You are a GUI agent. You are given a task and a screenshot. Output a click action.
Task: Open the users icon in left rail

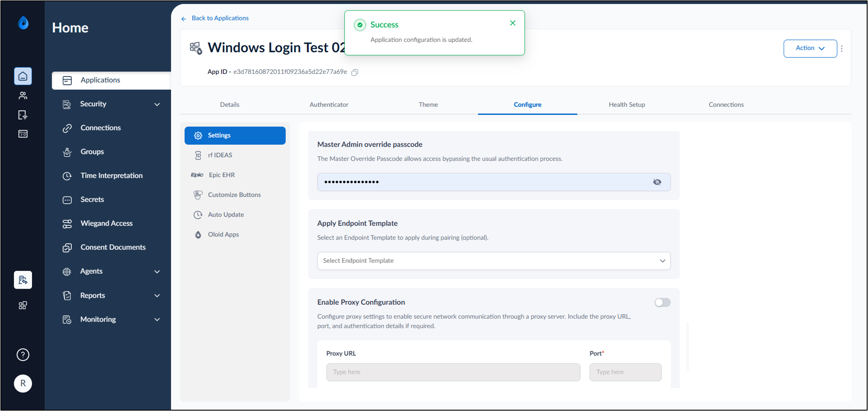(x=23, y=96)
